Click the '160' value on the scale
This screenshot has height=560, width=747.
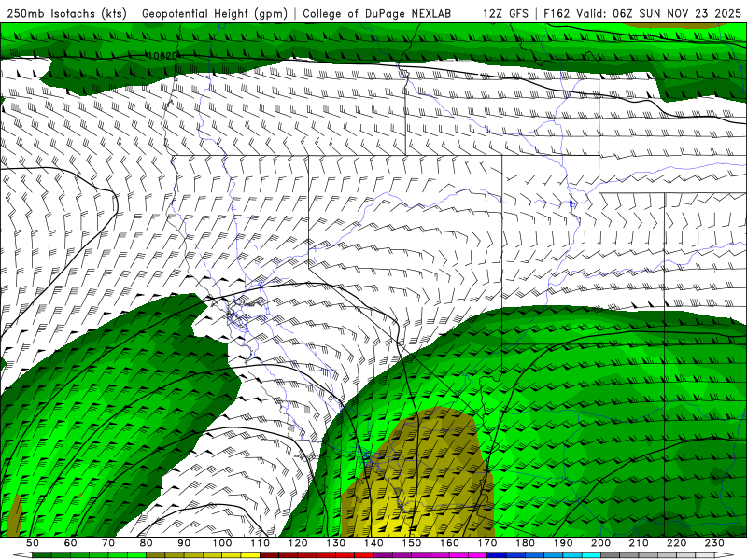tap(449, 543)
